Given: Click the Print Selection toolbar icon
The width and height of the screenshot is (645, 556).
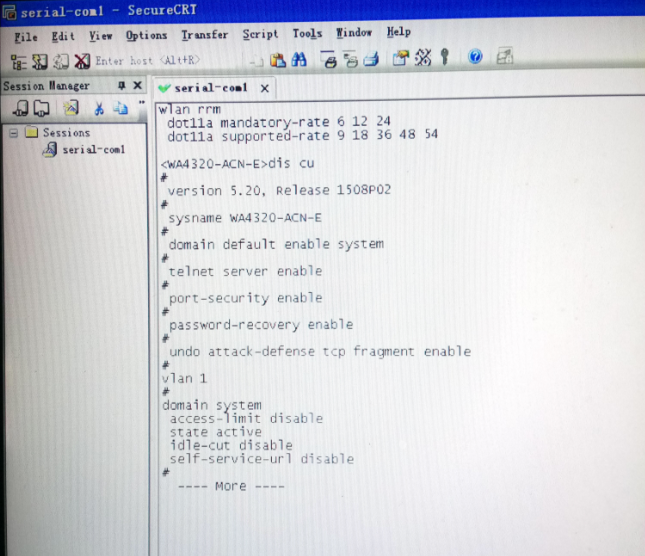Looking at the screenshot, I should 350,58.
